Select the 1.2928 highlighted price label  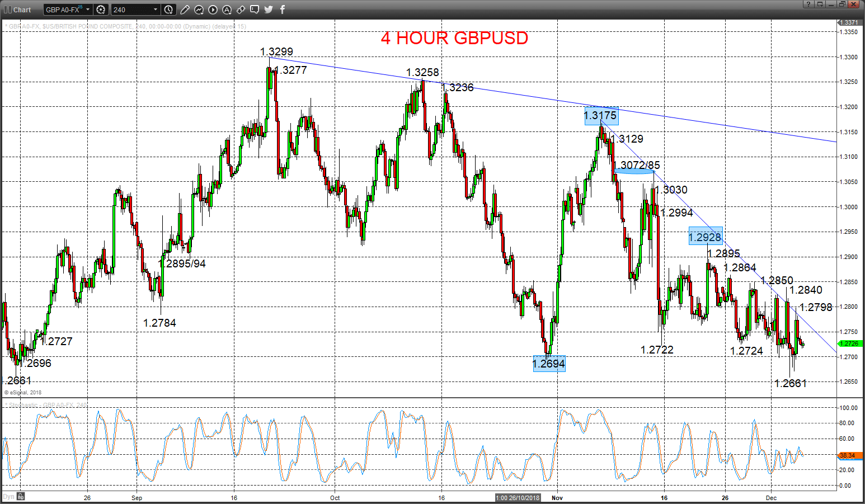point(705,237)
